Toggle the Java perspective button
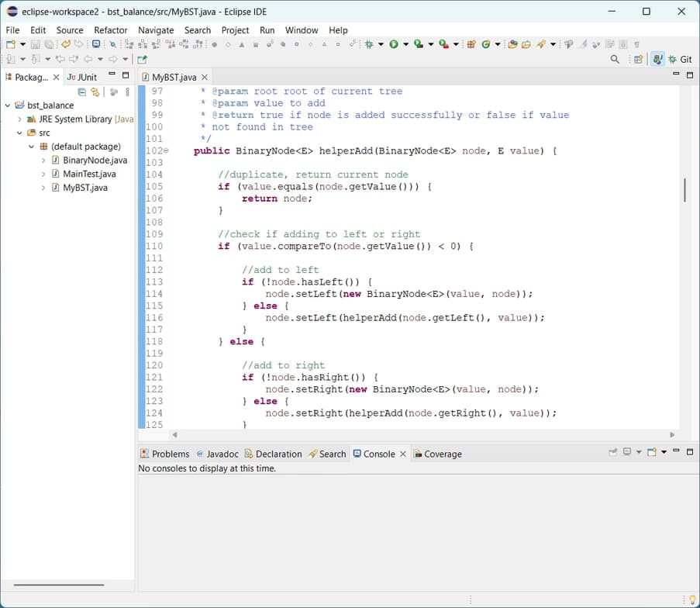700x608 pixels. point(657,59)
